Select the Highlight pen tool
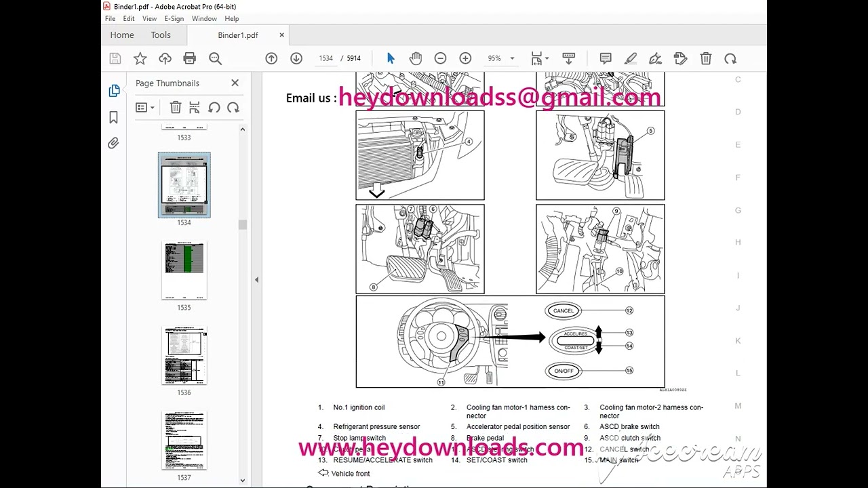The image size is (868, 488). pyautogui.click(x=631, y=59)
